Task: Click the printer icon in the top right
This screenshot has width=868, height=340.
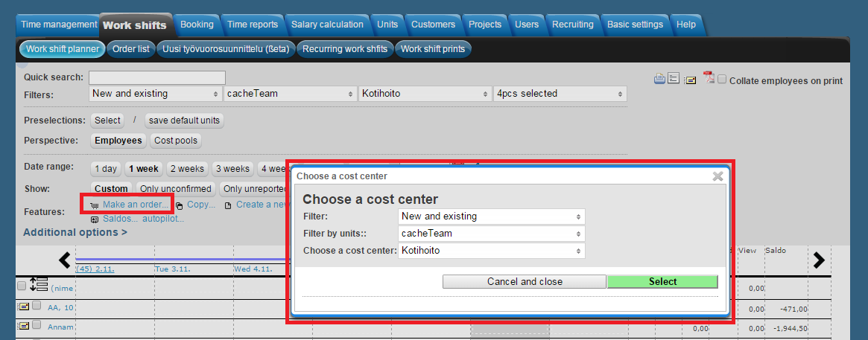Action: coord(659,80)
